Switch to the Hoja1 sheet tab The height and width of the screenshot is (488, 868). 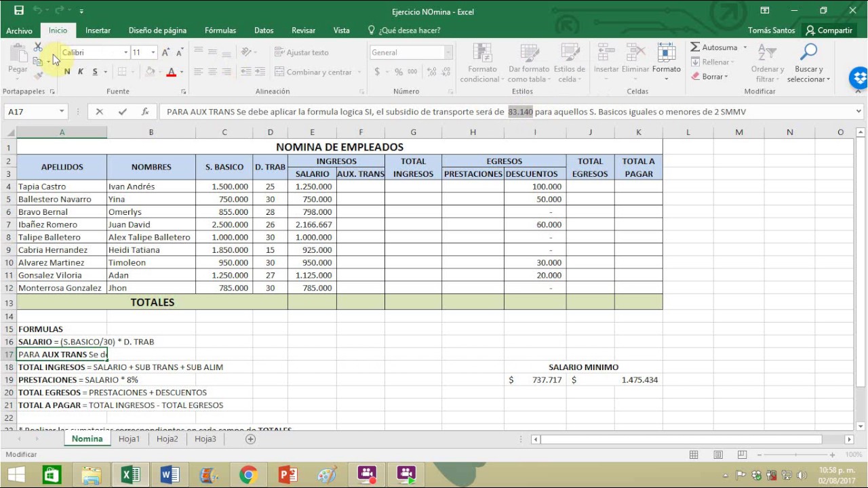[129, 439]
